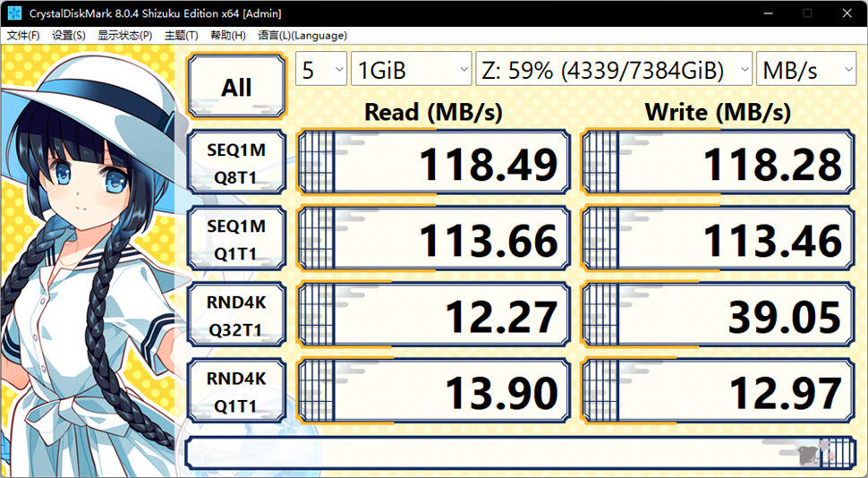Close the CrystalDiskMark window
The width and height of the screenshot is (868, 478).
point(847,13)
